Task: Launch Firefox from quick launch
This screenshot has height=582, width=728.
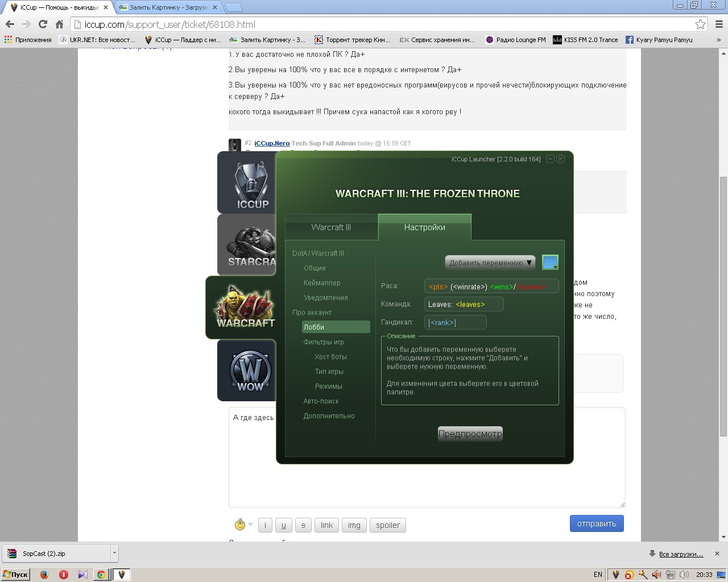Action: point(44,575)
